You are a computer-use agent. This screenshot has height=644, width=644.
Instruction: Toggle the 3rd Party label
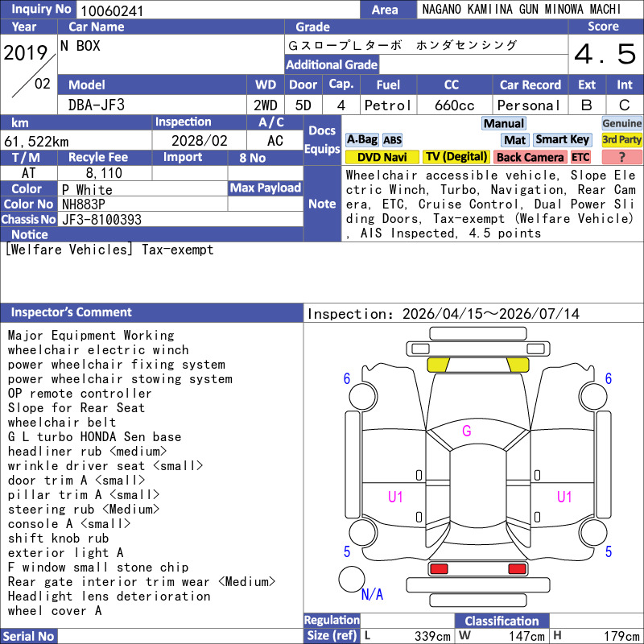tap(621, 139)
